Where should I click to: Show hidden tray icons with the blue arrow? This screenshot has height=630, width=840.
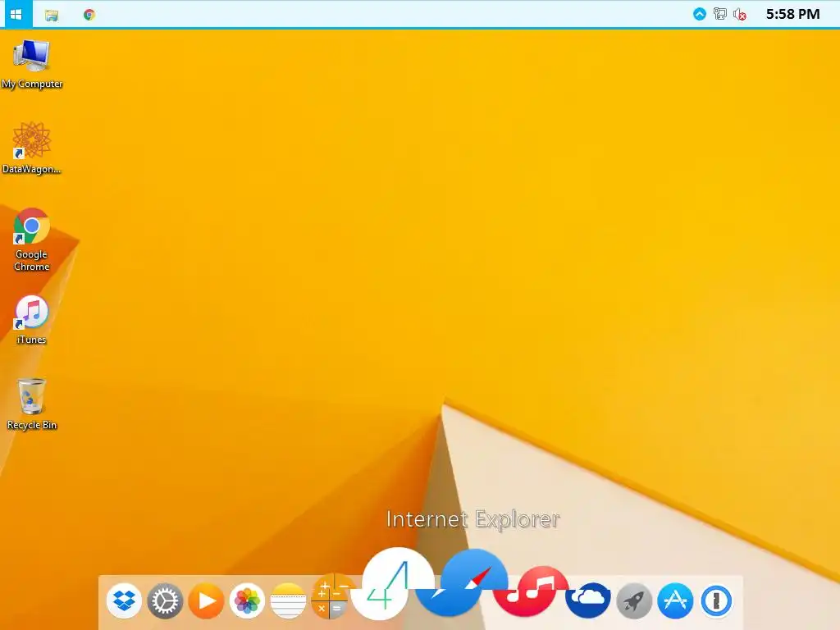pyautogui.click(x=700, y=15)
